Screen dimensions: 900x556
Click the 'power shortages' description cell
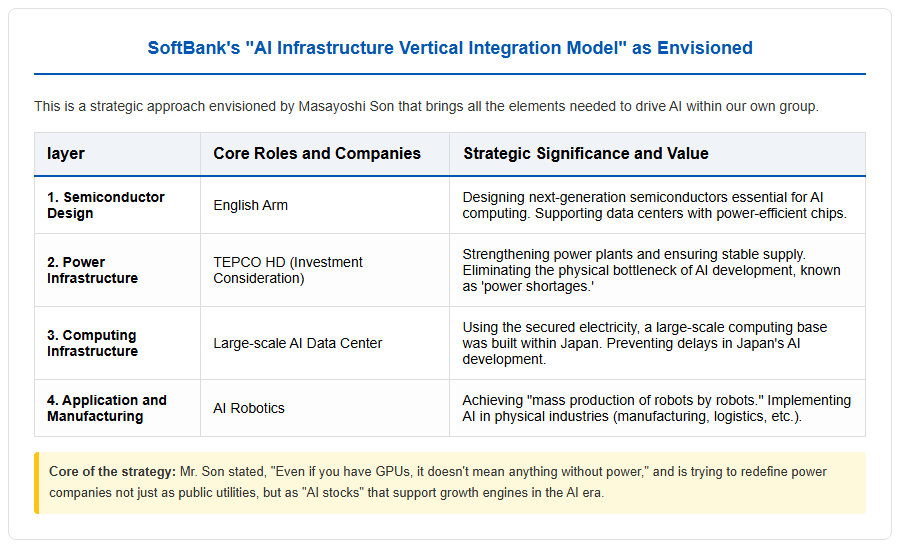tap(651, 270)
